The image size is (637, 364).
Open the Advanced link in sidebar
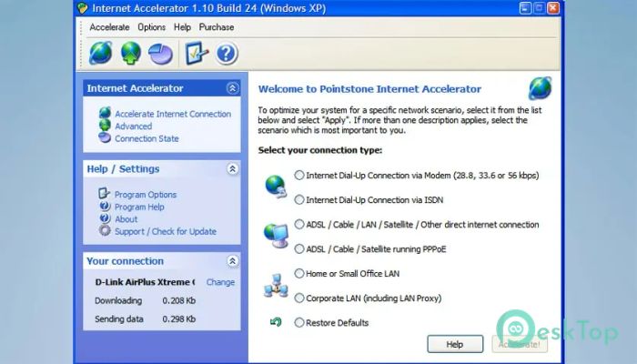pyautogui.click(x=133, y=126)
